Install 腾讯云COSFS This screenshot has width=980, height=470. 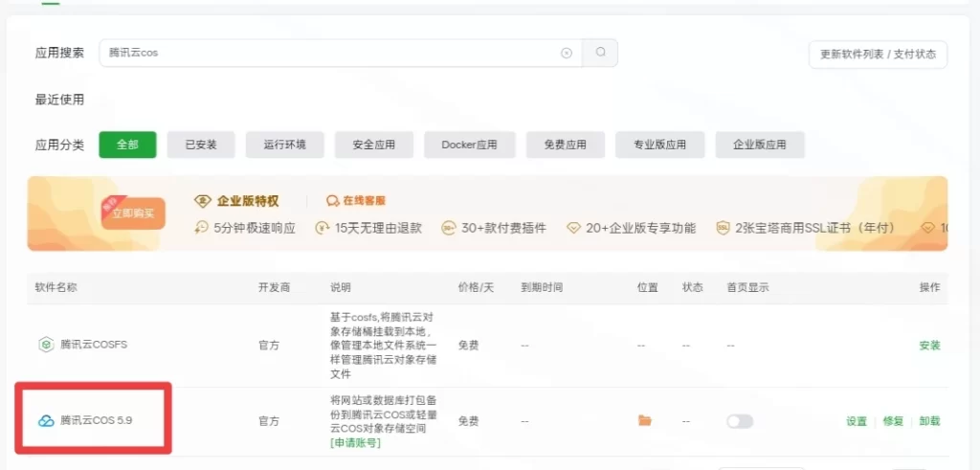[929, 345]
